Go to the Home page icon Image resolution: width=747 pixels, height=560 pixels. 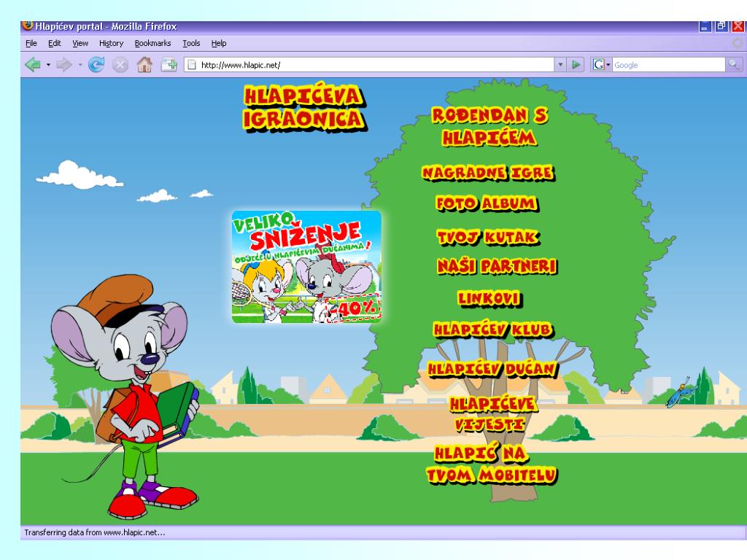pos(145,64)
